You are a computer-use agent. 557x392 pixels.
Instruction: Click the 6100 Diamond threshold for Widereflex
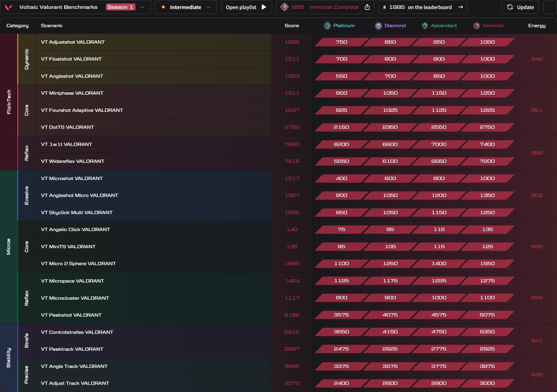tap(390, 161)
